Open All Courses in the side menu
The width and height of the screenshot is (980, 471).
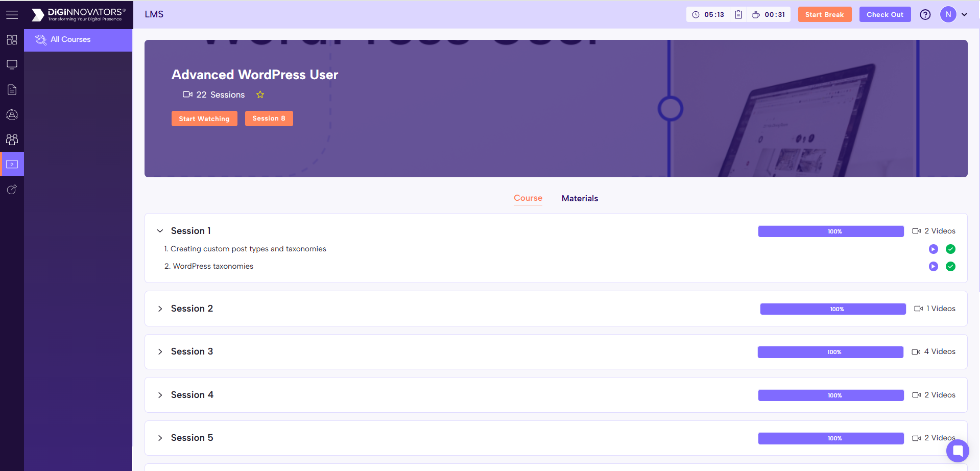78,40
